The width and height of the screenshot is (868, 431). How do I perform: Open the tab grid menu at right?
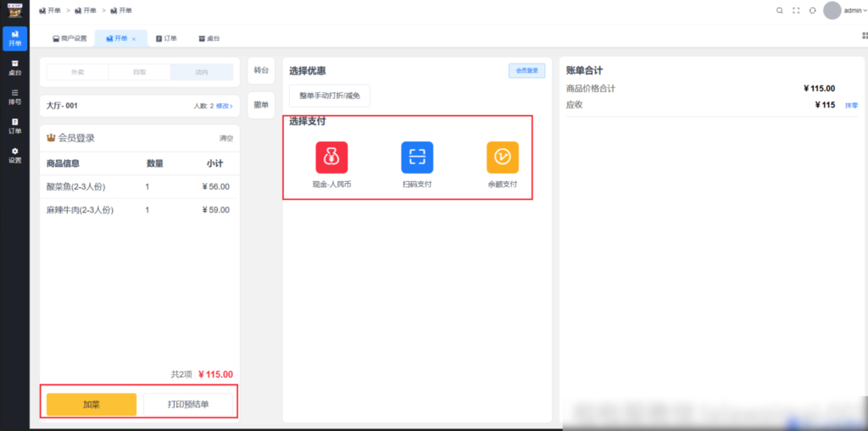click(x=865, y=37)
